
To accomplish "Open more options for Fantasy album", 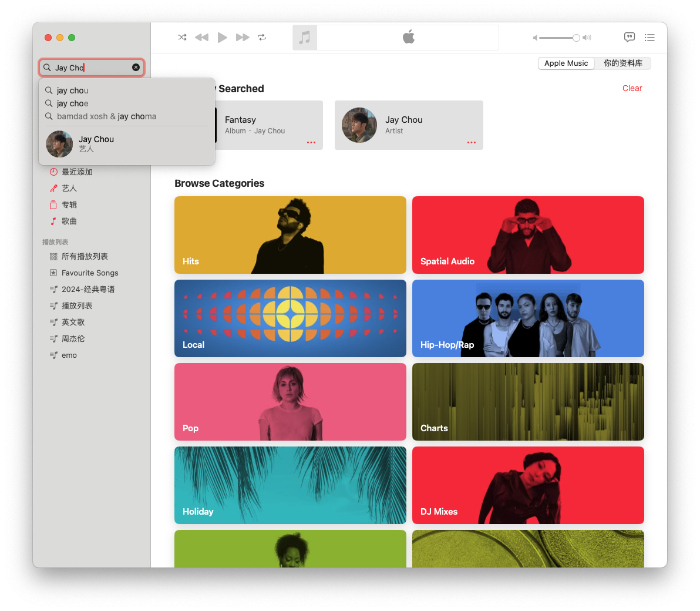I will tap(311, 143).
